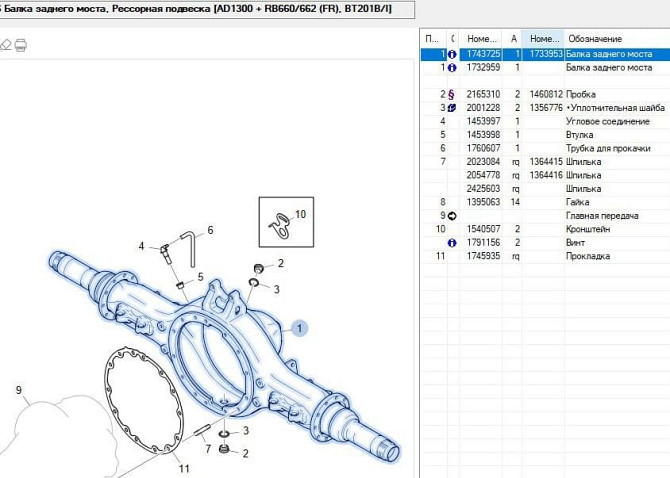Click callout number 4 on the diagram
The width and height of the screenshot is (670, 478).
point(141,246)
